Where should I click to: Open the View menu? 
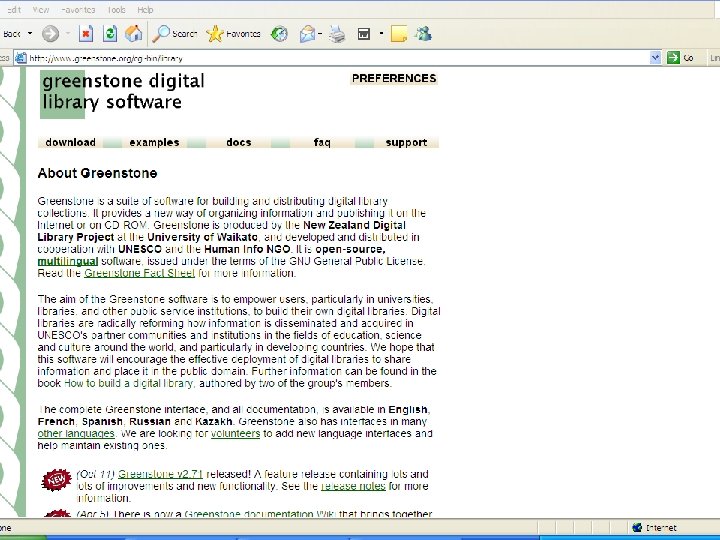pos(41,9)
